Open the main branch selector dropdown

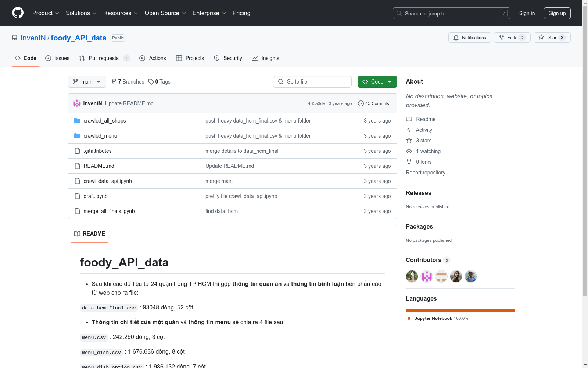point(87,82)
